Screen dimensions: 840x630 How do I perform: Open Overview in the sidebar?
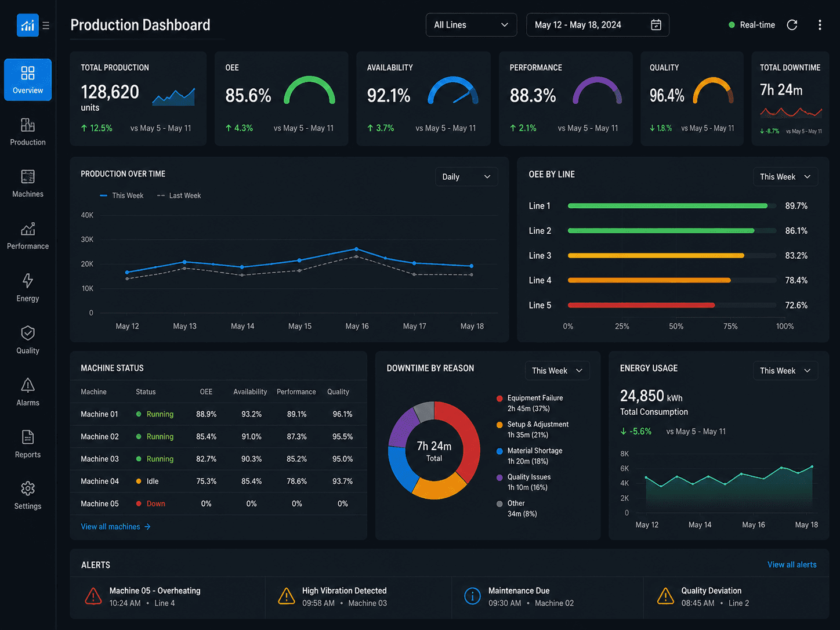coord(28,79)
